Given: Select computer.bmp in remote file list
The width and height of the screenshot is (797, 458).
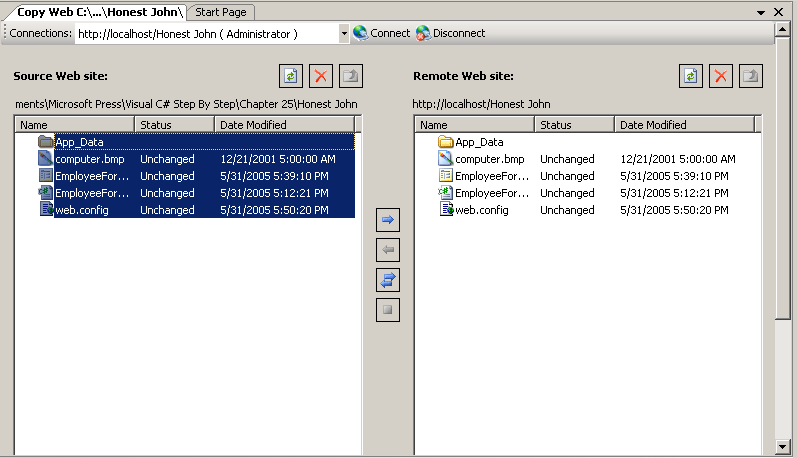Looking at the screenshot, I should pyautogui.click(x=489, y=159).
